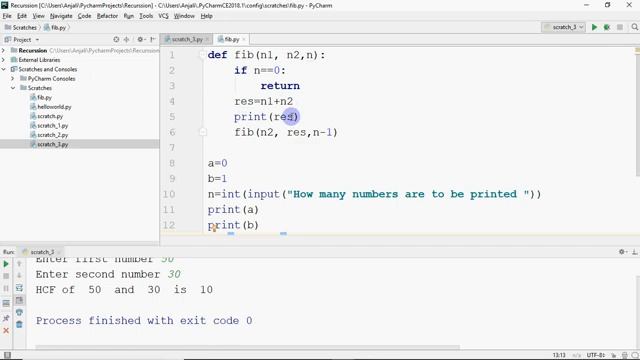This screenshot has height=360, width=640.
Task: Open the Refactor menu
Action: (x=107, y=16)
